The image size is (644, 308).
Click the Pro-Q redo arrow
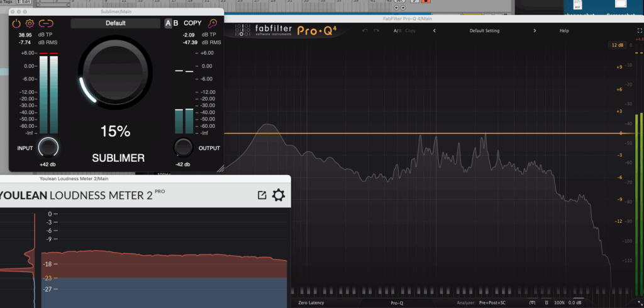376,31
